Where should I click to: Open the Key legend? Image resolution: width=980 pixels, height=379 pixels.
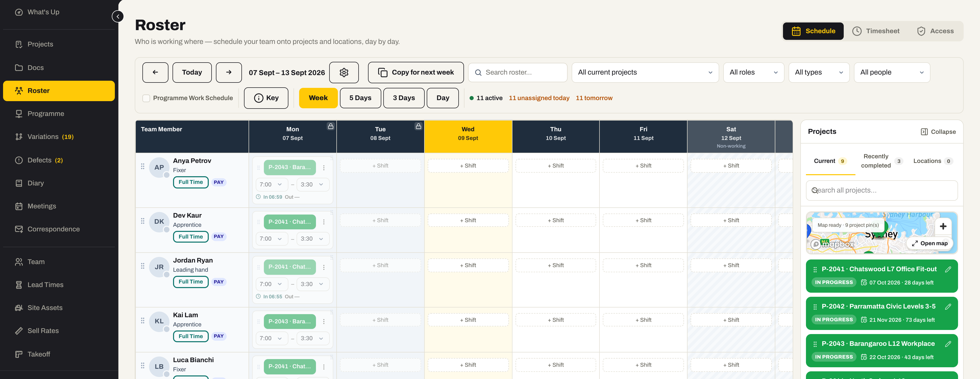point(266,98)
